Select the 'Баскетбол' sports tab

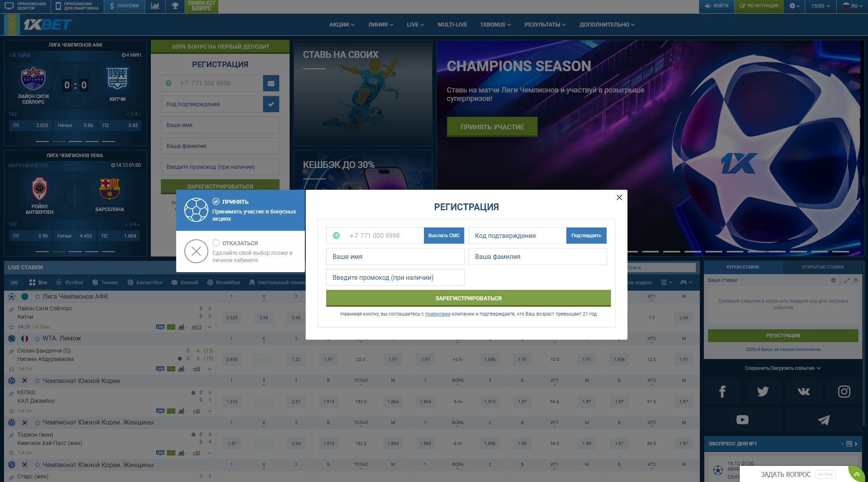(145, 283)
